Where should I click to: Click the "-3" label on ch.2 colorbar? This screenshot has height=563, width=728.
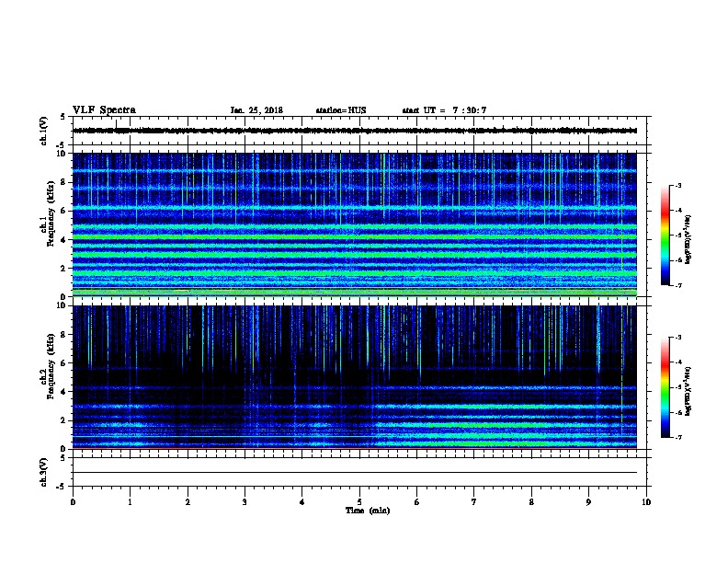[677, 338]
